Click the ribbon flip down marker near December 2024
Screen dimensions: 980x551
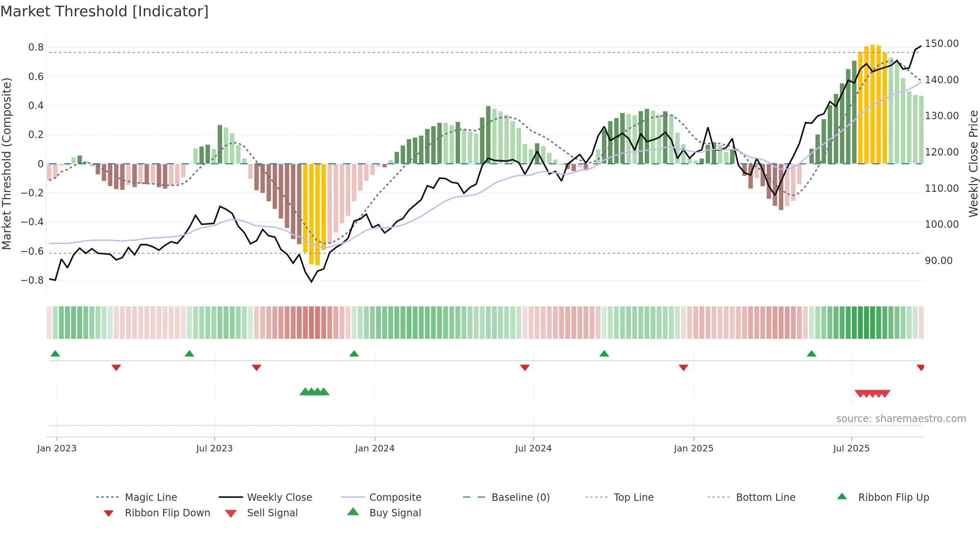coord(684,368)
